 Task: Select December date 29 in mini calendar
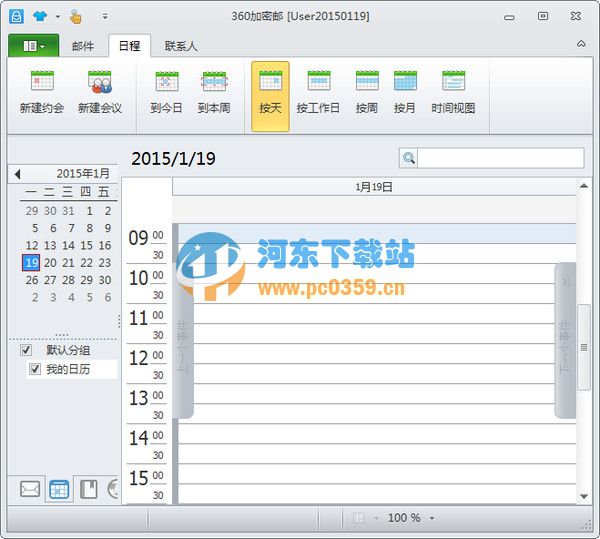pos(32,211)
